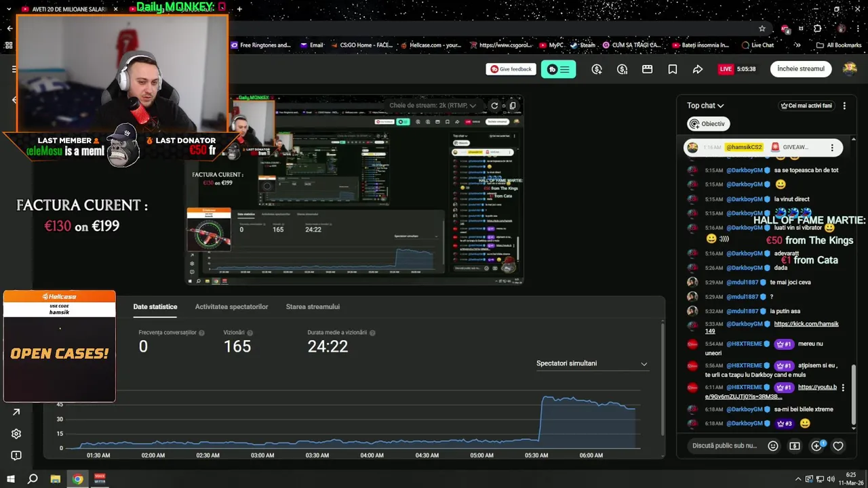Click the TubeBuddy Give feedback button

(511, 69)
